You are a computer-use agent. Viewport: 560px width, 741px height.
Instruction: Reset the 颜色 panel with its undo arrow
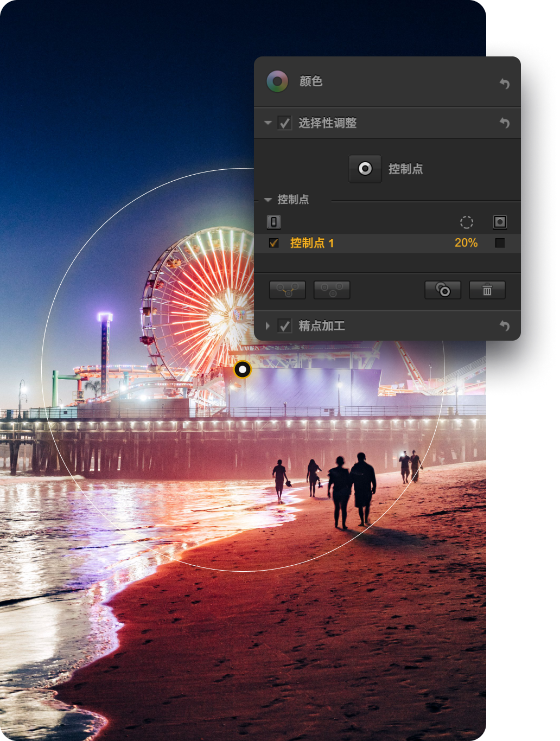(504, 84)
